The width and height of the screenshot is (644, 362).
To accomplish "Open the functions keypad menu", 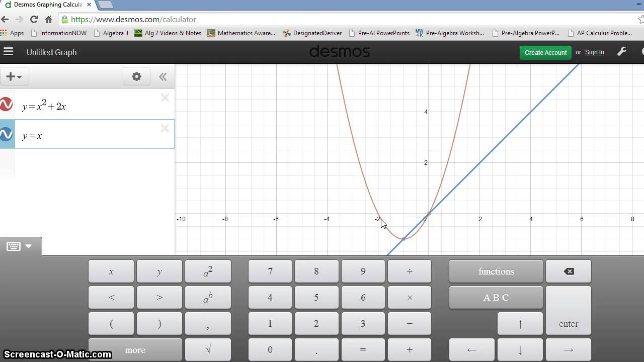I will 496,271.
